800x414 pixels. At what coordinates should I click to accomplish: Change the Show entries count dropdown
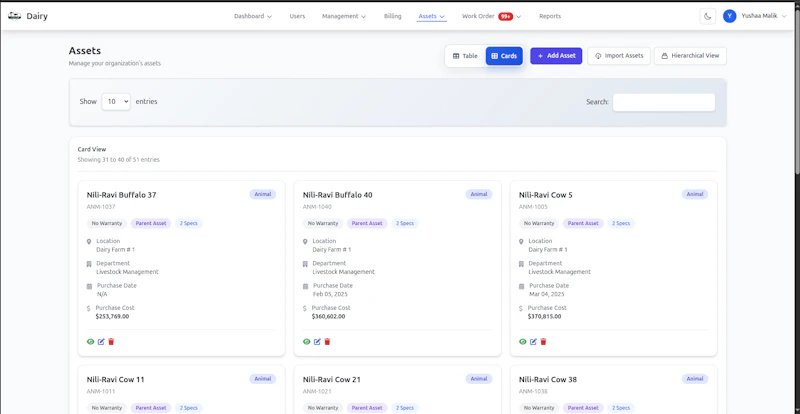[116, 102]
